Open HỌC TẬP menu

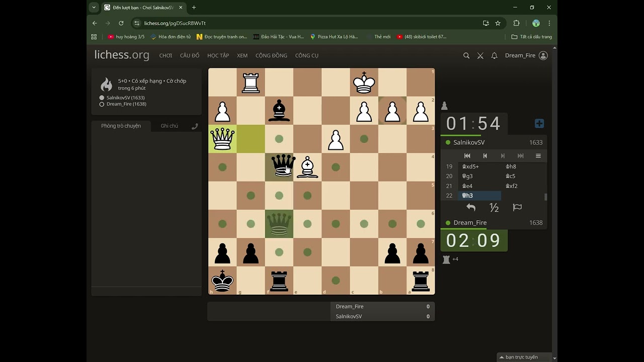coord(218,56)
